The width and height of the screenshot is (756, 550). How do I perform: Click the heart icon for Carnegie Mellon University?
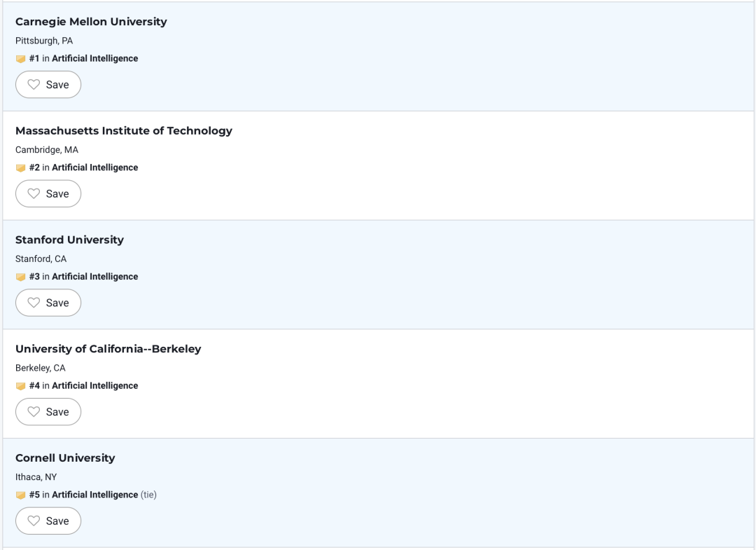34,85
